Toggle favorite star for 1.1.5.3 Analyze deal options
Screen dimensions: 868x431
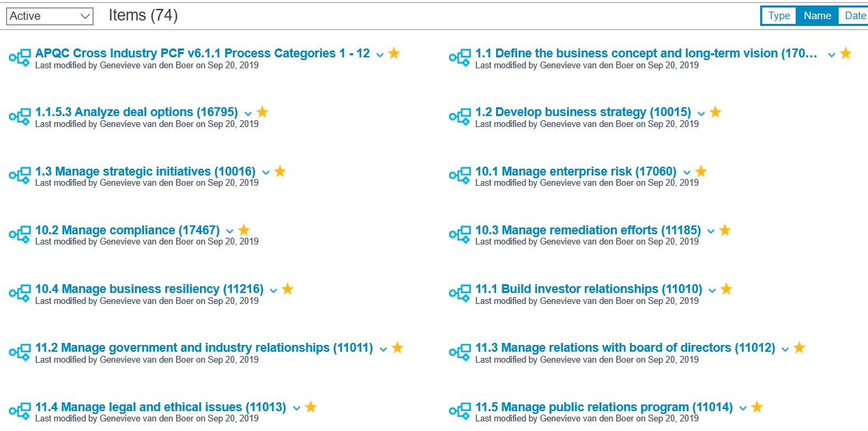[263, 112]
